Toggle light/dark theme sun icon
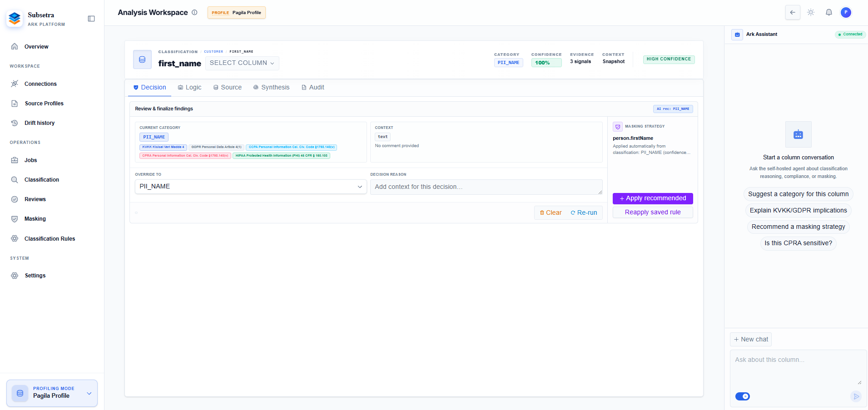Screen dimensions: 868x410 811,12
